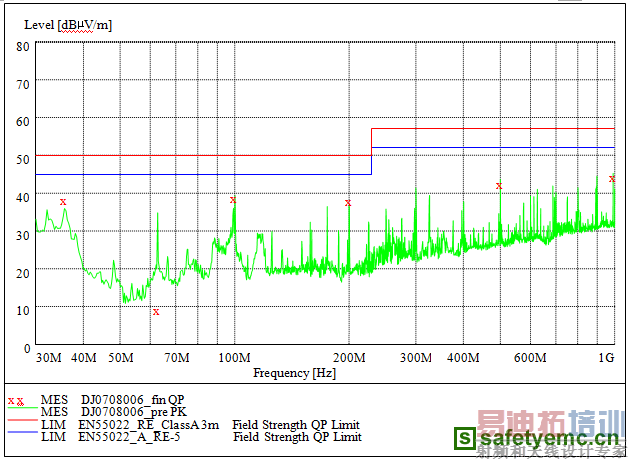The image size is (630, 461).
Task: Click Field Strength QP Limit in ClassA row
Action: (296, 424)
